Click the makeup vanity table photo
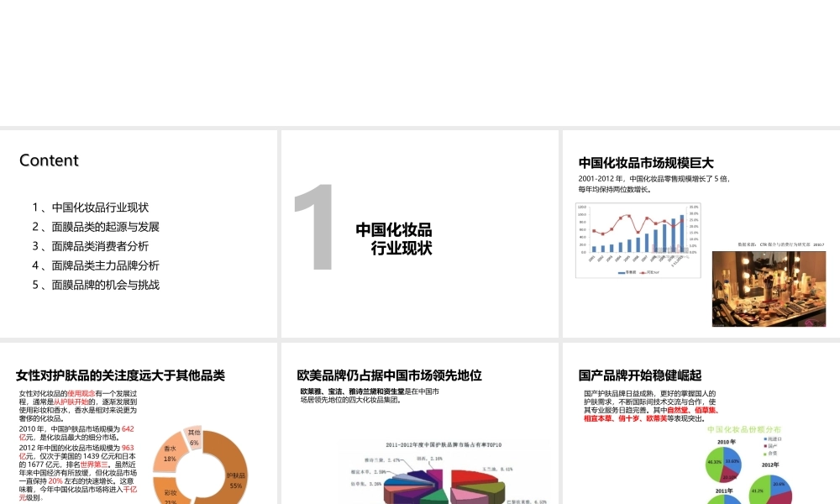The image size is (840, 504). point(768,290)
